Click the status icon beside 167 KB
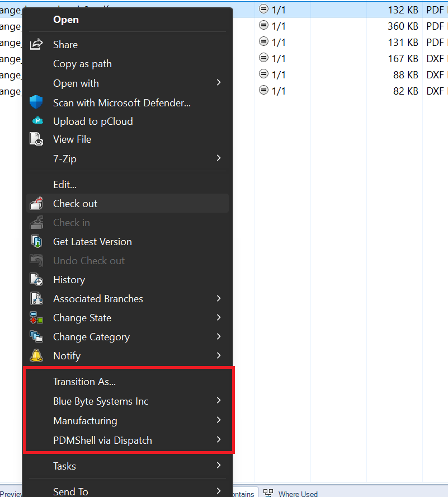This screenshot has height=497, width=448. coord(263,58)
